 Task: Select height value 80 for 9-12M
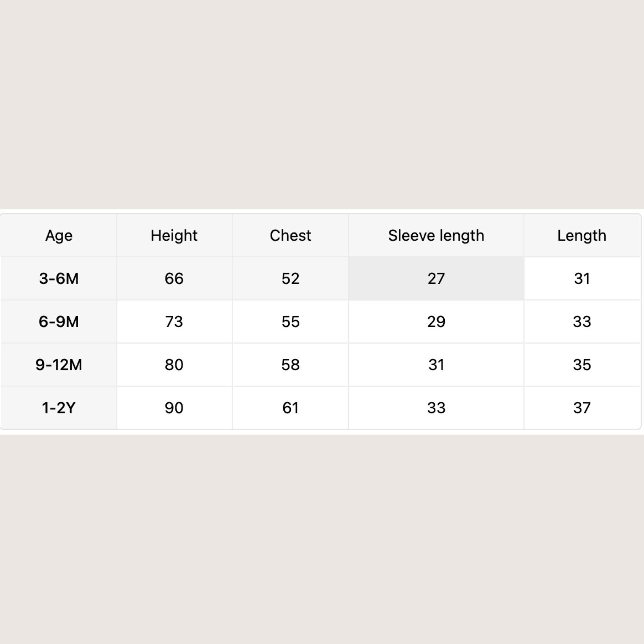[174, 365]
